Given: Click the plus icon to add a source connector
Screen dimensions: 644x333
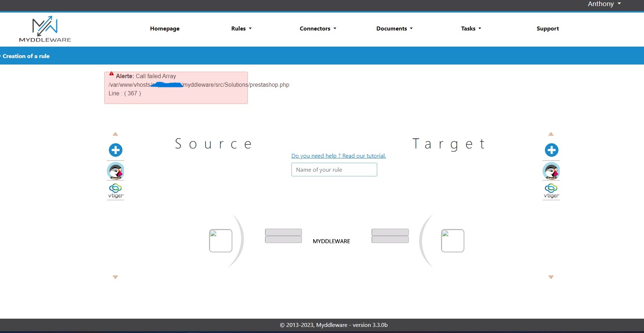Looking at the screenshot, I should click(115, 150).
